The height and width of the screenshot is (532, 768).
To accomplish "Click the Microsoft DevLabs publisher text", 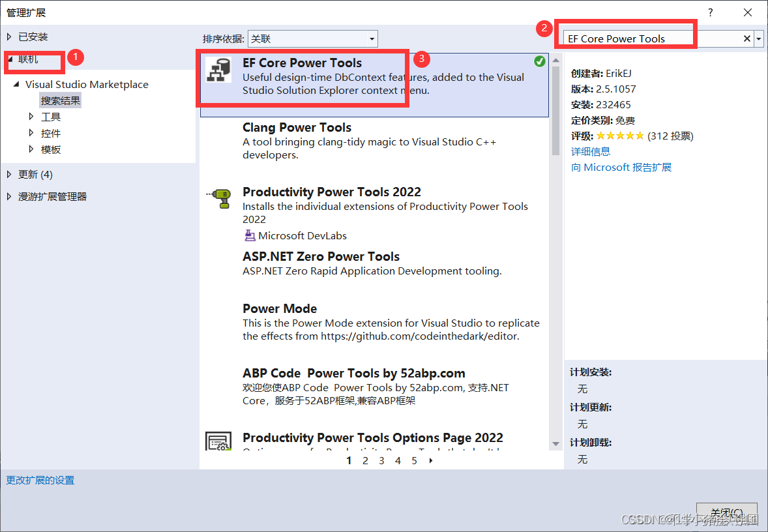I will (x=303, y=235).
